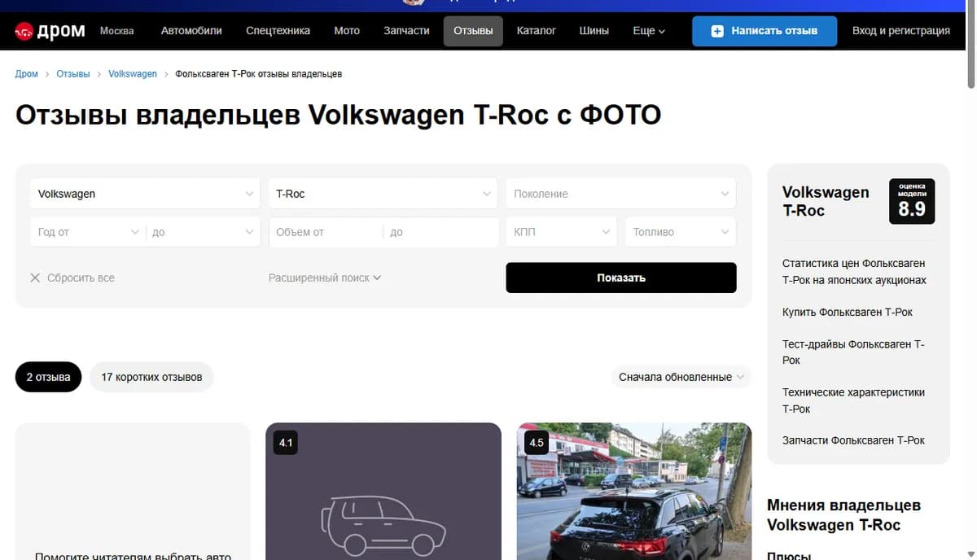Expand the КПП dropdown
This screenshot has height=560, width=977.
click(x=562, y=232)
